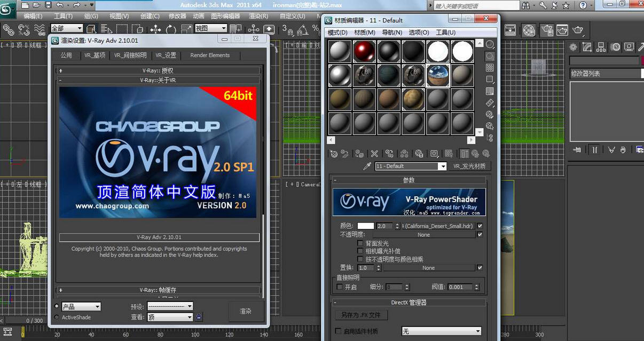Open the 材质(M) menu in Material Editor
Screen dimensions: 644x341
point(364,33)
